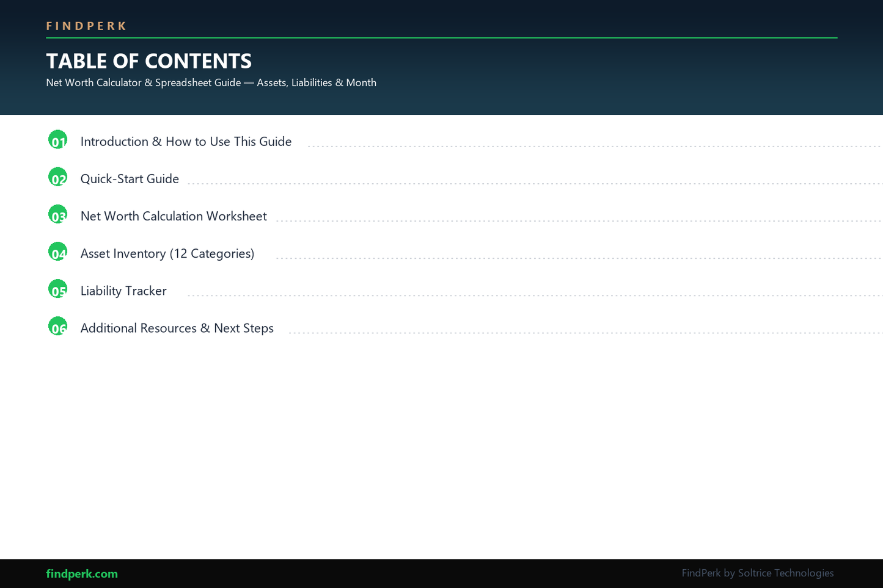Visit findperk.com footer link
Image resolution: width=883 pixels, height=588 pixels.
tap(82, 573)
